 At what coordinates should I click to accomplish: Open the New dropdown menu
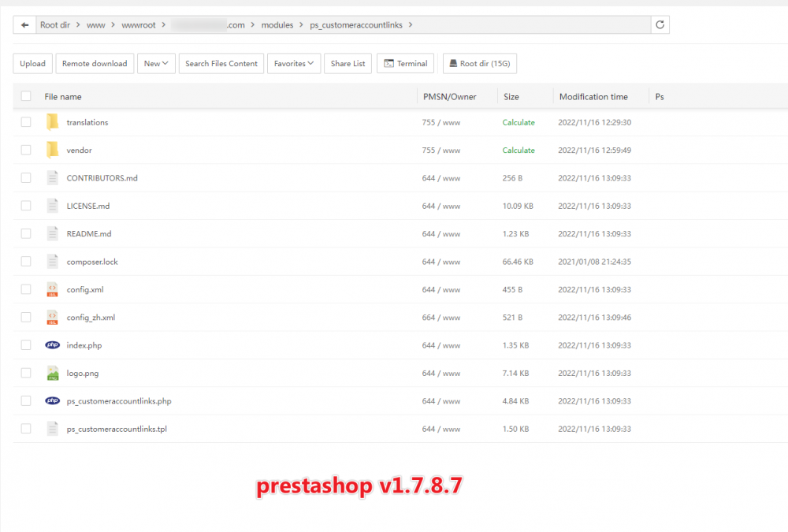point(155,63)
